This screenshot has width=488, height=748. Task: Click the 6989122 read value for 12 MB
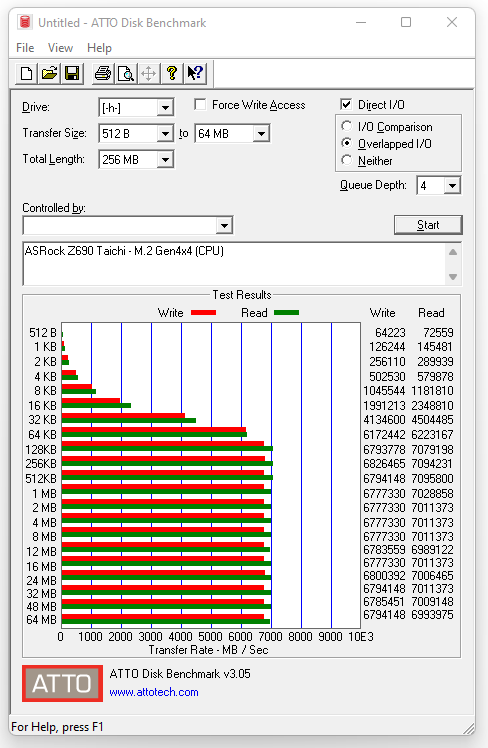[x=432, y=550]
